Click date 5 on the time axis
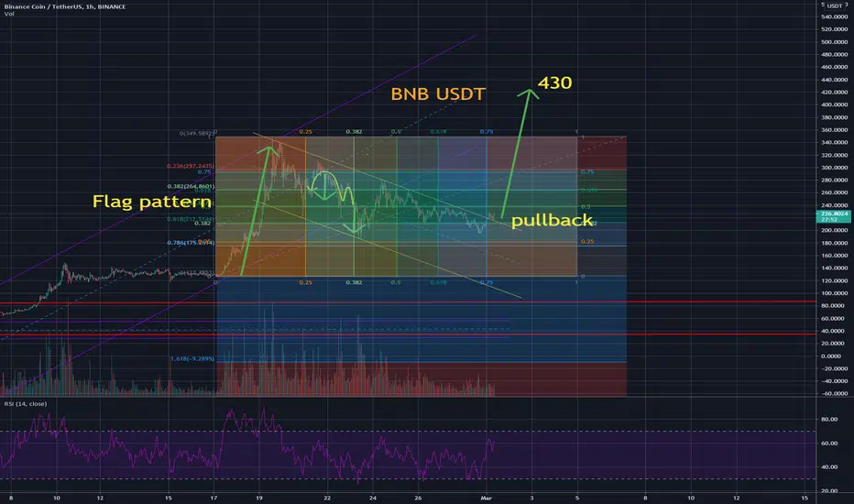The image size is (854, 504). click(577, 498)
